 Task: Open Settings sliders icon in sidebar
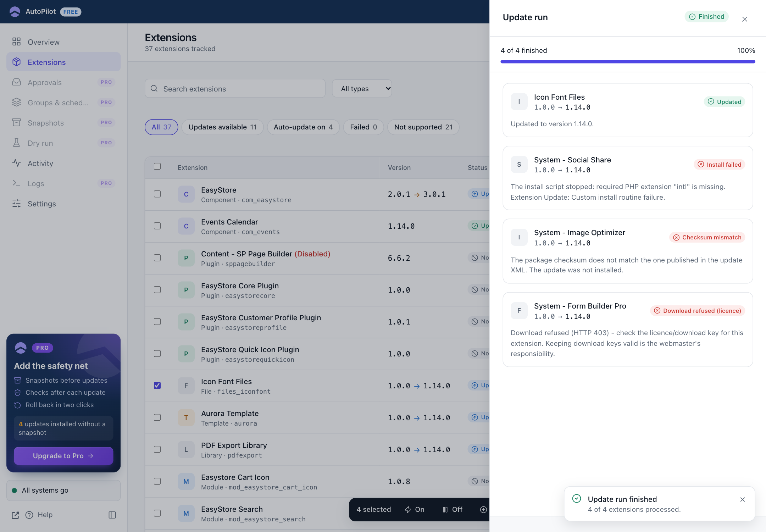pos(16,204)
